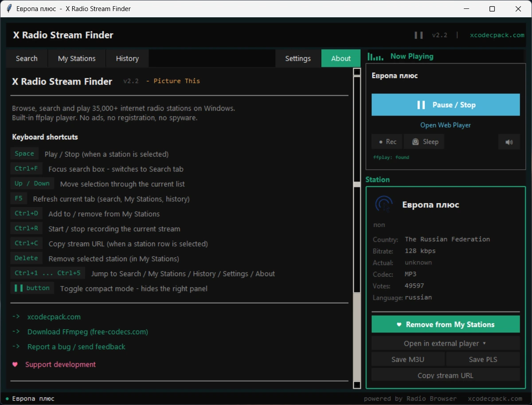This screenshot has height=405, width=532.
Task: Click the 'MP3' codec value
Action: click(x=411, y=274)
